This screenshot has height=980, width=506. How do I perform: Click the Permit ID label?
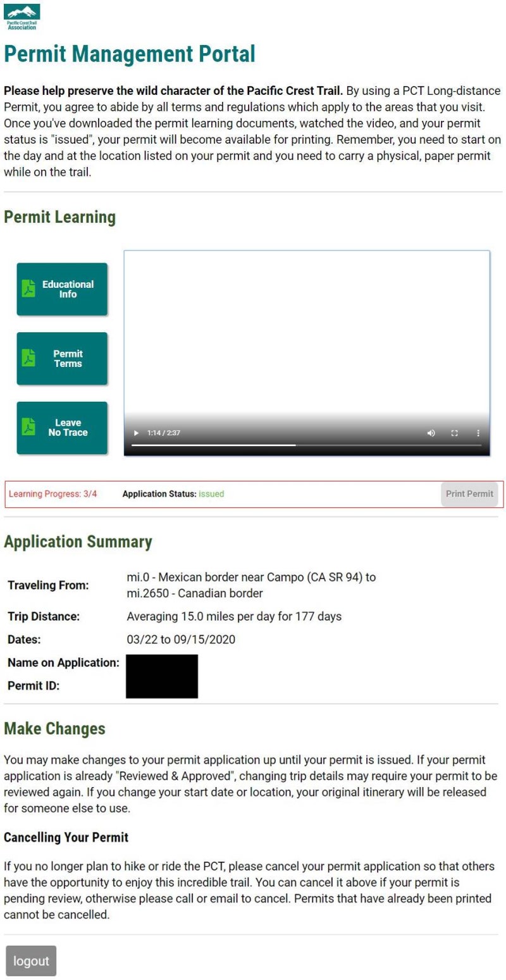(34, 685)
